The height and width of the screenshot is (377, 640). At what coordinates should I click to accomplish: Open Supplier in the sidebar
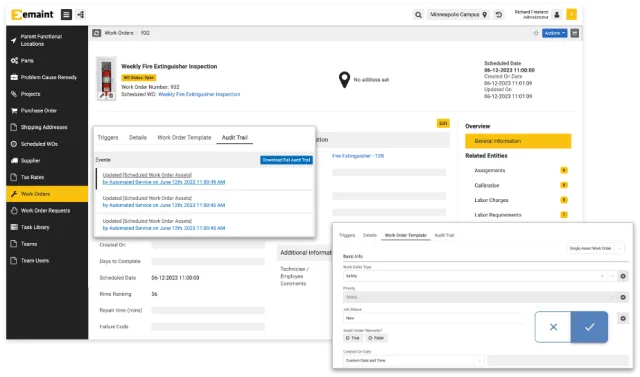tap(47, 161)
